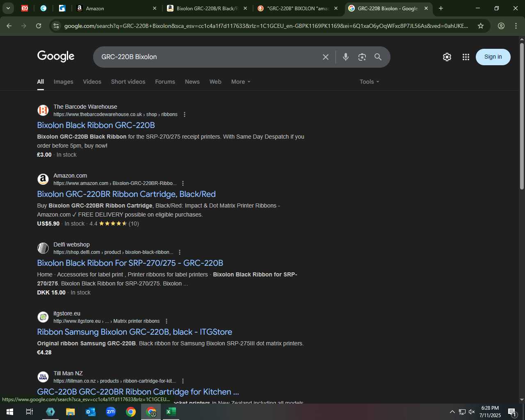Clear the search box with the X icon
The height and width of the screenshot is (420, 525).
[326, 57]
